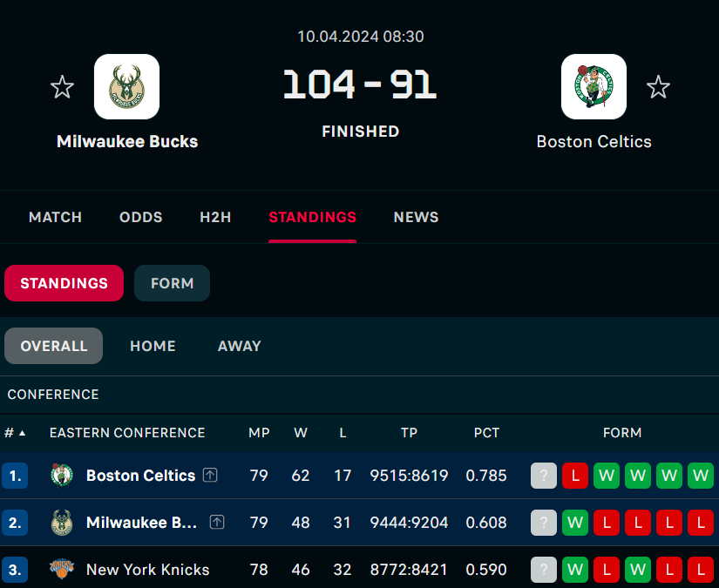Click promotion arrow icon beside Boston Celtics

(210, 476)
